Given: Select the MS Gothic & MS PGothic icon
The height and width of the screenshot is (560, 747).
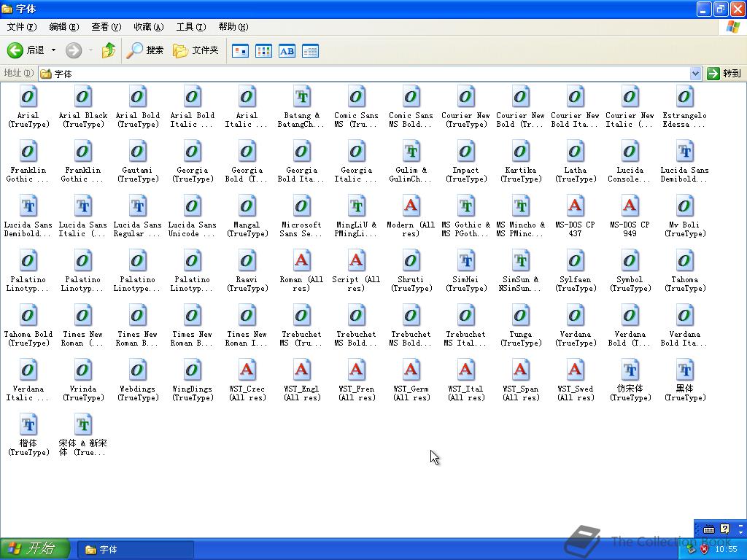Looking at the screenshot, I should coord(466,206).
